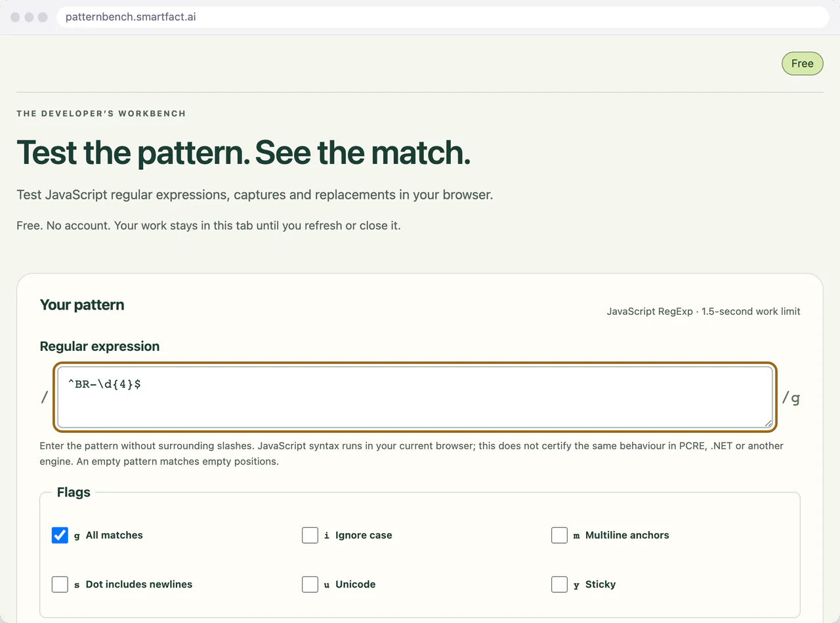The image size is (840, 623).
Task: Tick the m Multiline anchors checkbox
Action: 559,535
